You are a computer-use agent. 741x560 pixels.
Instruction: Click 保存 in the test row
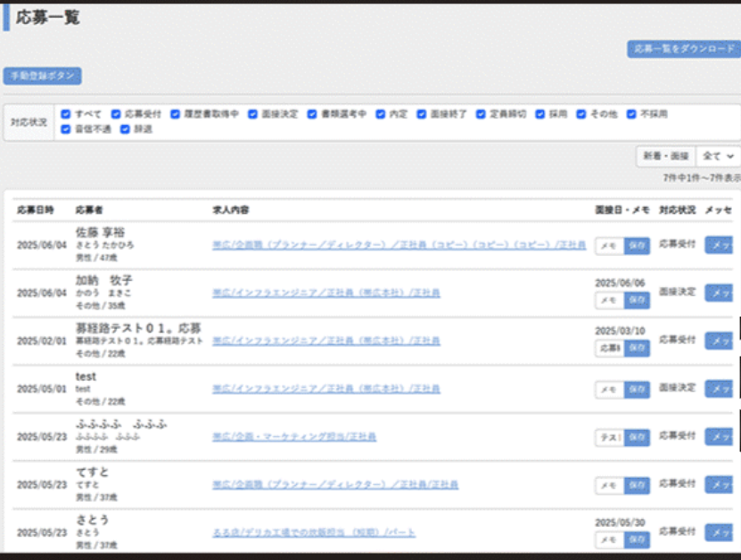(637, 390)
